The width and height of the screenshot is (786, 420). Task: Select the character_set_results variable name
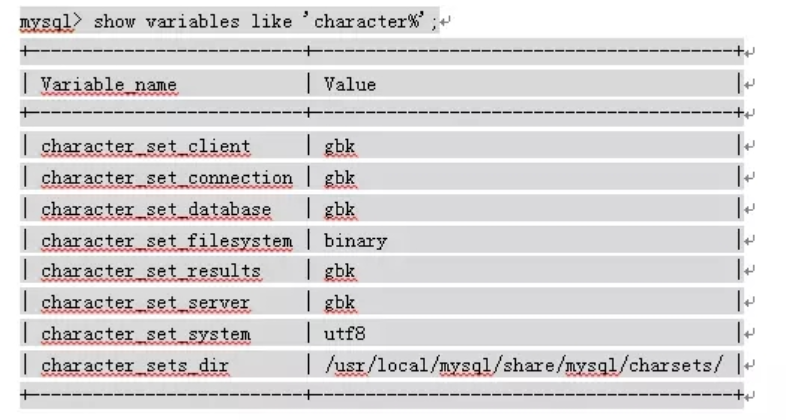tap(151, 271)
